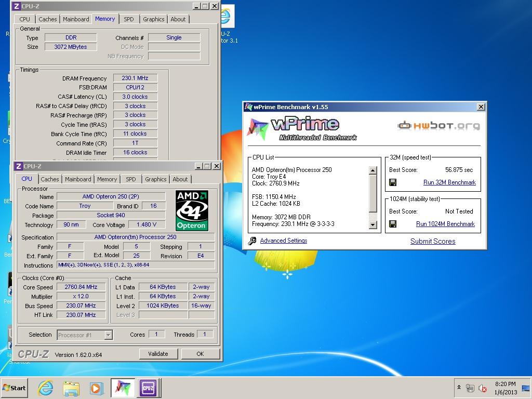Image resolution: width=532 pixels, height=399 pixels.
Task: Click the Not Tested 1024M score text
Action: click(x=459, y=211)
